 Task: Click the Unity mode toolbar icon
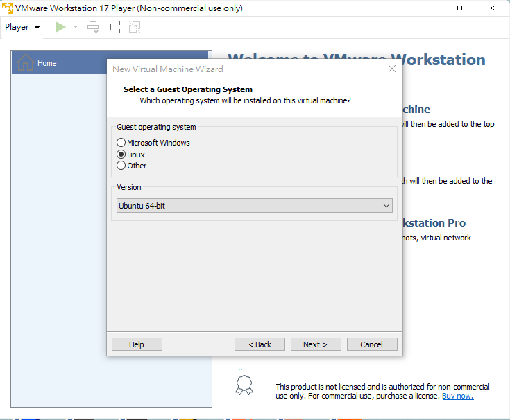[x=135, y=27]
